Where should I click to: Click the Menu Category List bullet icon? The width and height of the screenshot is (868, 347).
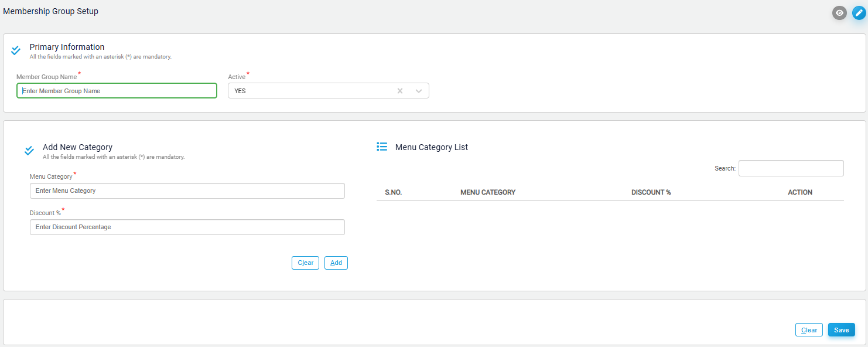(382, 147)
